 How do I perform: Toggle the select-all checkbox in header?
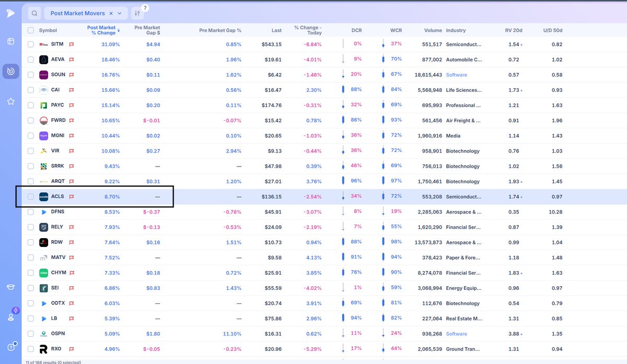(30, 30)
